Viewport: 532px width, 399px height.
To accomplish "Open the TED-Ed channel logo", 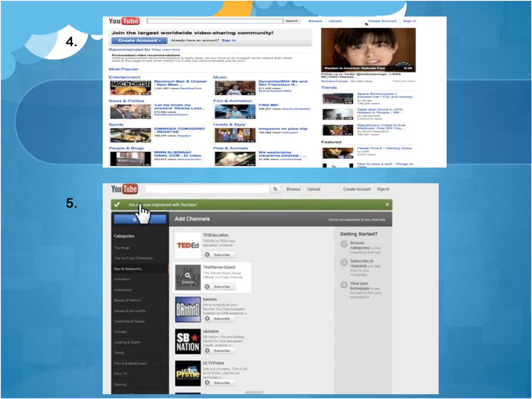I will click(188, 245).
